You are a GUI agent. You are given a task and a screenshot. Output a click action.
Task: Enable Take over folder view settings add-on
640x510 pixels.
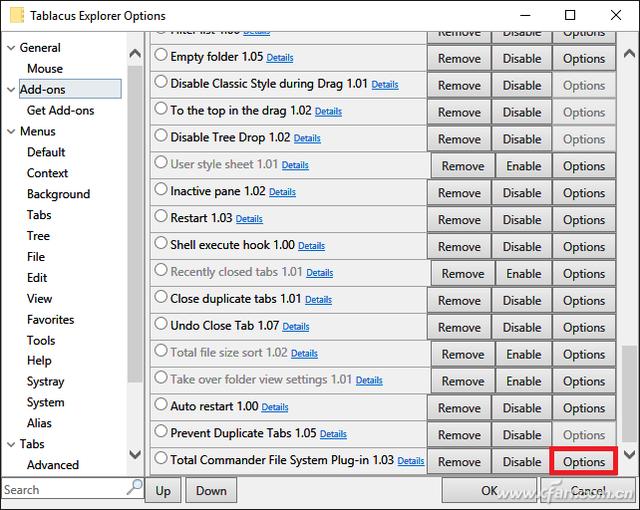[524, 381]
